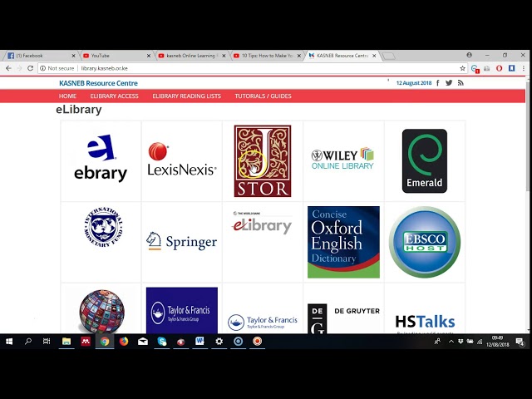
Task: Open Microsoft Word from the taskbar
Action: coord(199,342)
